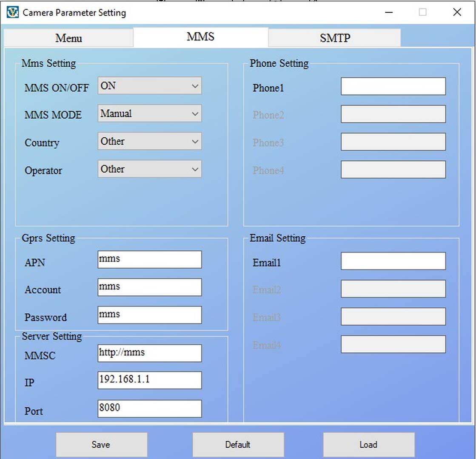This screenshot has height=459, width=476.
Task: Select the MMS tab
Action: pyautogui.click(x=200, y=37)
